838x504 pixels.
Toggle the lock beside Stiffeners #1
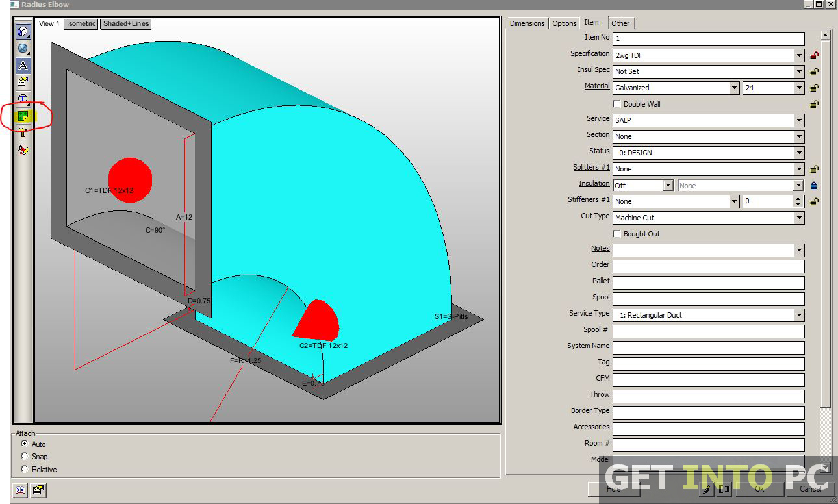point(814,201)
